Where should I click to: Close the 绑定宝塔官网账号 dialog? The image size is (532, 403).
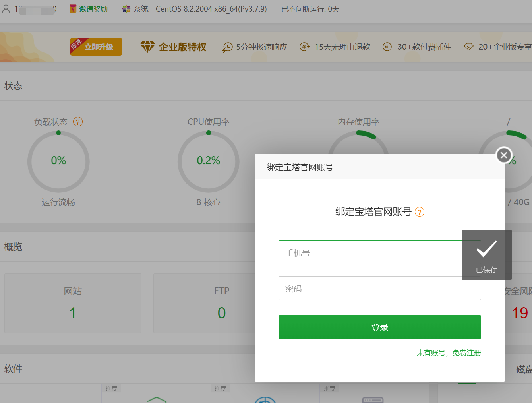[504, 155]
